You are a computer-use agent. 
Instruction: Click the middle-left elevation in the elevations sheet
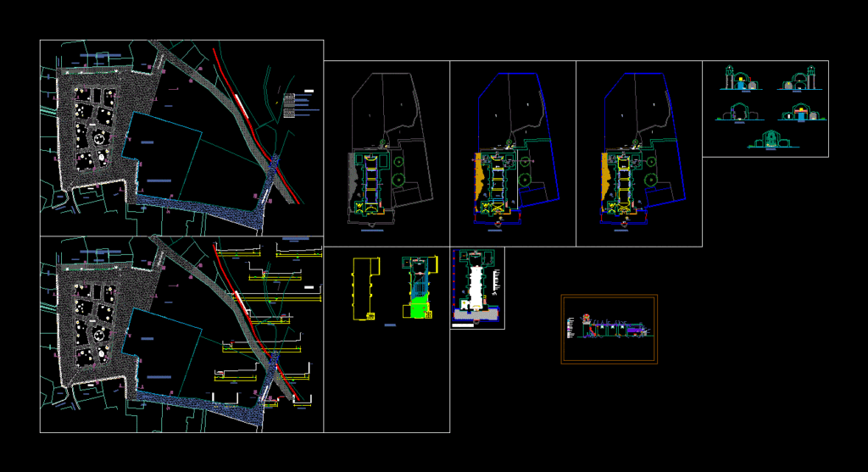click(x=739, y=113)
